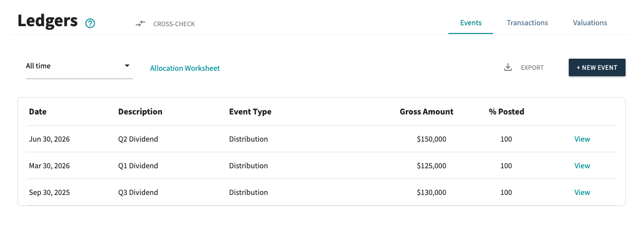Click the $125,000 gross amount

[431, 166]
